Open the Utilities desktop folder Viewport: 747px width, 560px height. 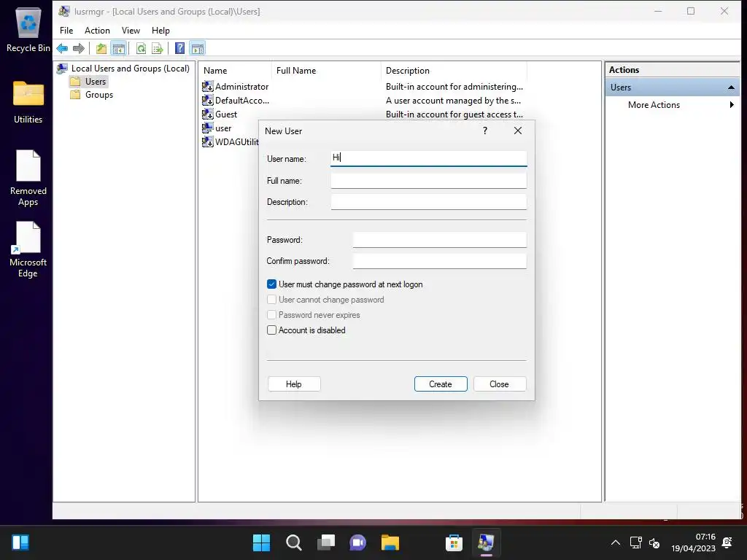[28, 101]
